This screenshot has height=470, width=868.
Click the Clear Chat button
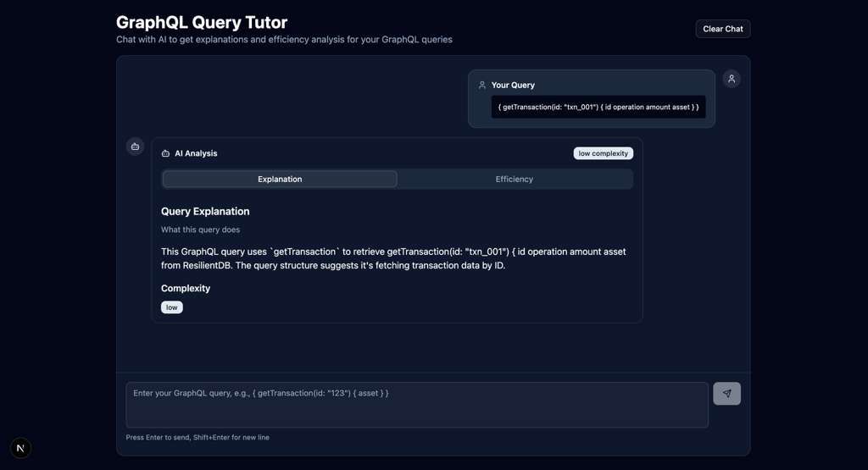point(722,29)
